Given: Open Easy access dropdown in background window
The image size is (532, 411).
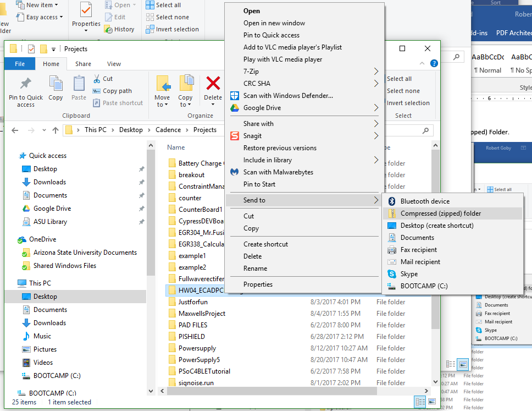Looking at the screenshot, I should tap(40, 17).
